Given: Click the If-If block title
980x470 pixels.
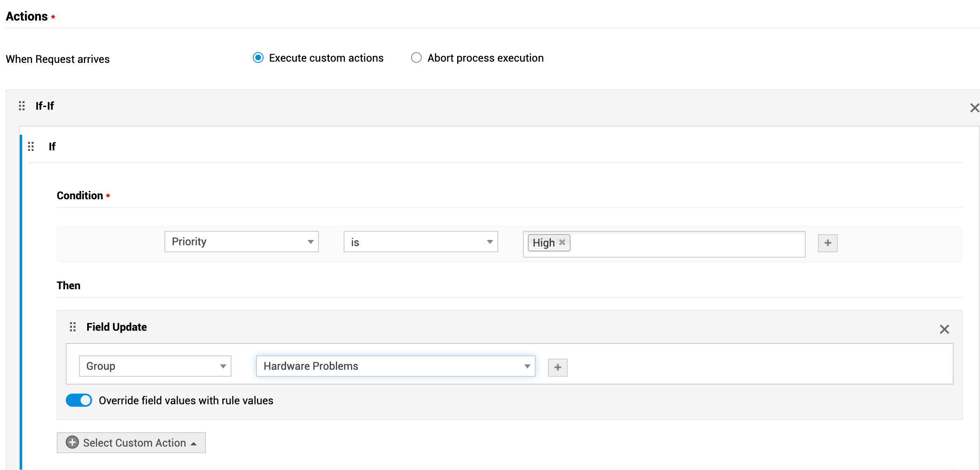Looking at the screenshot, I should pyautogui.click(x=45, y=106).
